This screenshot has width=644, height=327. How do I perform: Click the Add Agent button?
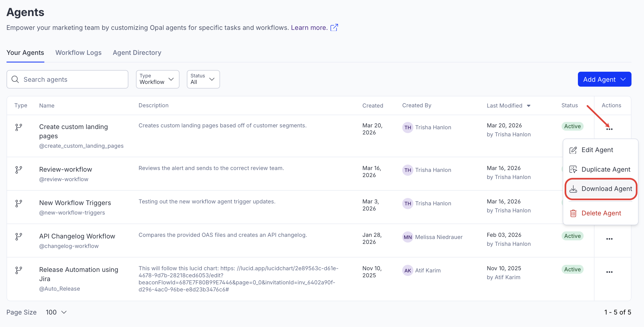click(604, 79)
